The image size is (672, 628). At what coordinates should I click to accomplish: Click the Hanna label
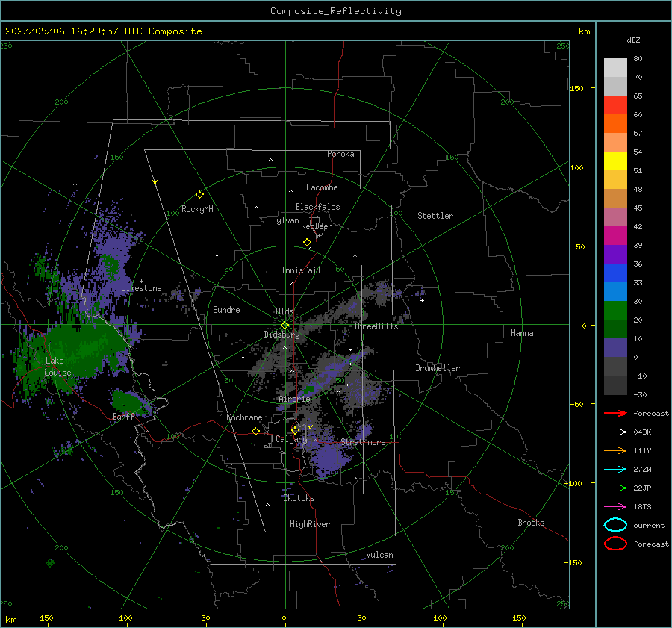tap(522, 333)
